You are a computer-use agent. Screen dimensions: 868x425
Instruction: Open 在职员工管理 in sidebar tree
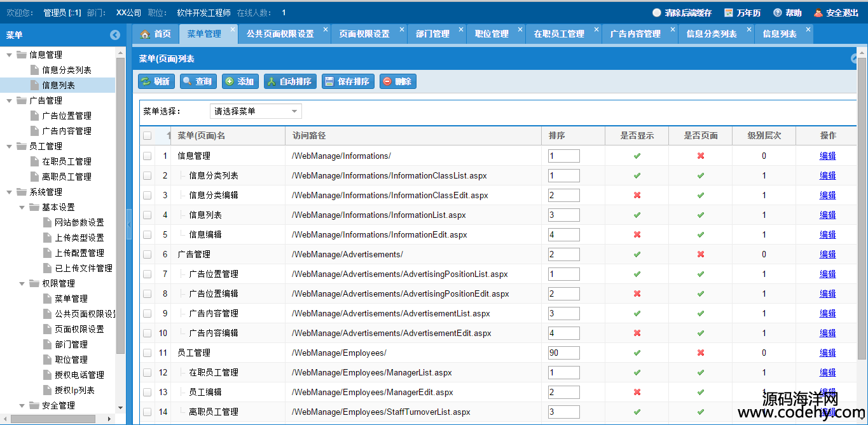point(67,161)
